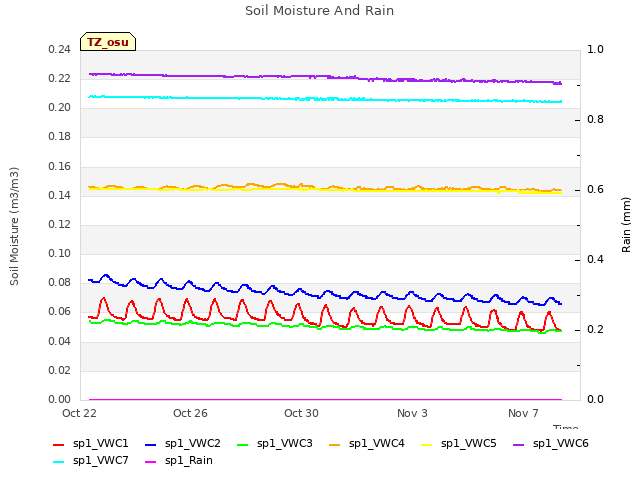Click the 0.14 left axis value
This screenshot has width=640, height=480.
(60, 196)
